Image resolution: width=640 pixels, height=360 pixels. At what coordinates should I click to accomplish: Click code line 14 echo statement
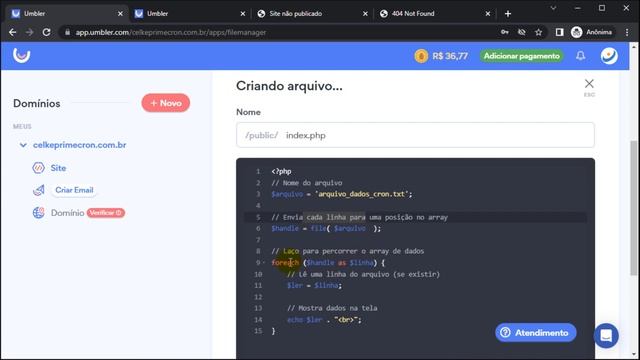click(x=324, y=320)
